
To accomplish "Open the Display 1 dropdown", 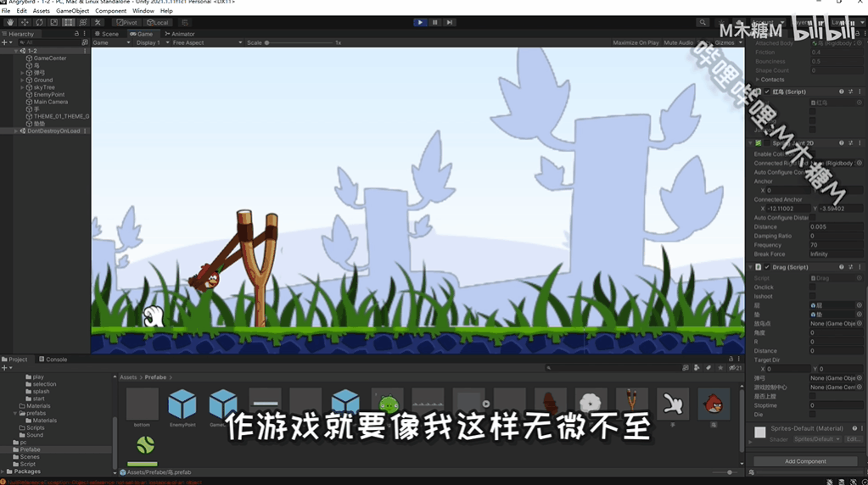I will click(x=152, y=42).
